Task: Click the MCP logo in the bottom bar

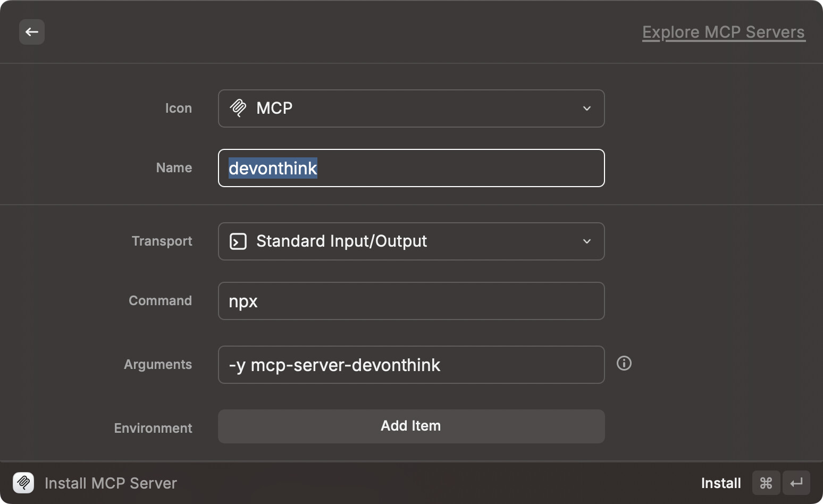Action: coord(23,483)
